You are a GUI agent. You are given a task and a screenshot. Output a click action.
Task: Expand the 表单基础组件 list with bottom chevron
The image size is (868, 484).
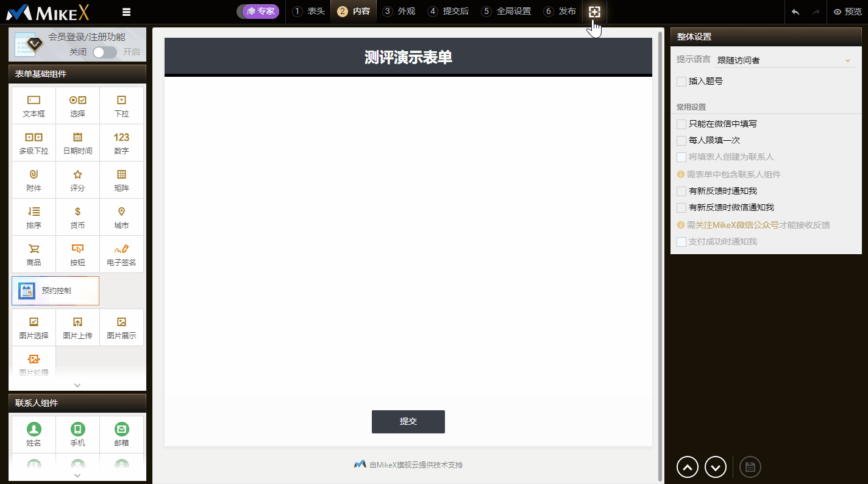pyautogui.click(x=77, y=385)
